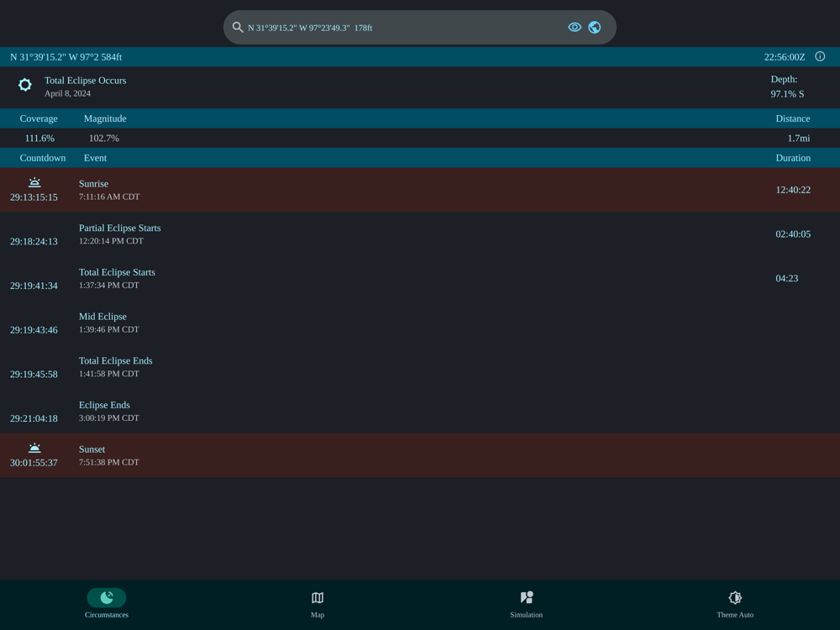
Task: Click the Coverage column header
Action: 39,118
